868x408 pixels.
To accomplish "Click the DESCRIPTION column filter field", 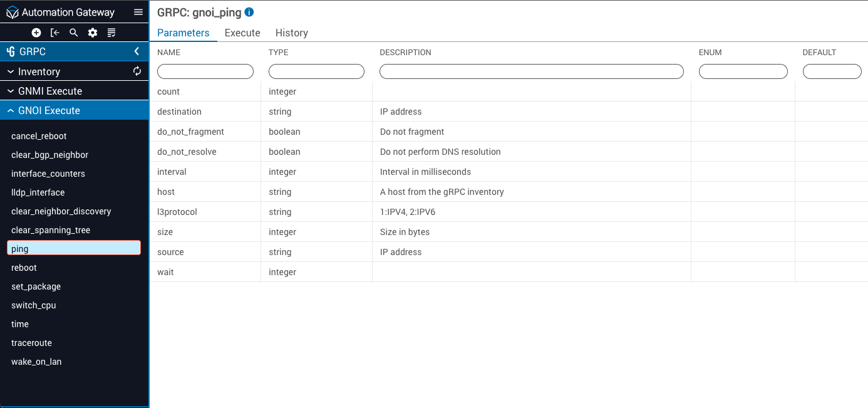I will point(532,71).
